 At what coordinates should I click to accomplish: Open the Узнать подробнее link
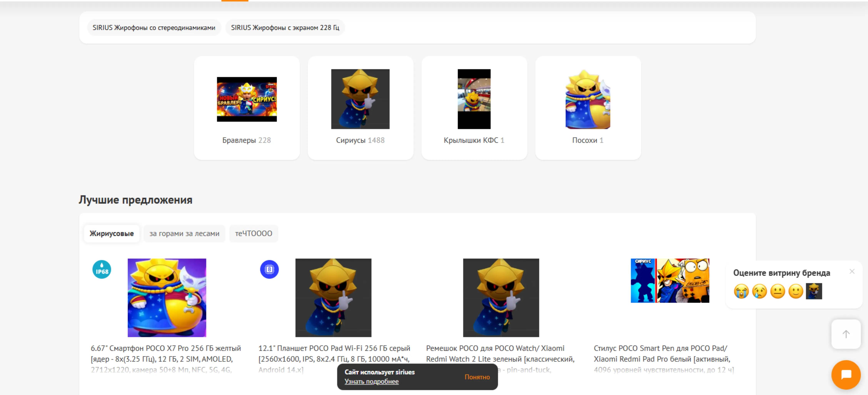point(371,382)
